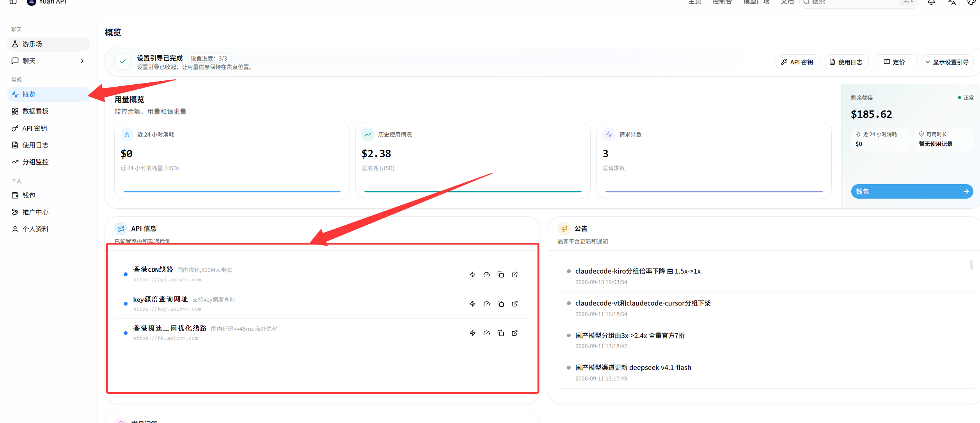Open api.apixhm.com external link icon
Screen dimensions: 980x423
pos(515,275)
